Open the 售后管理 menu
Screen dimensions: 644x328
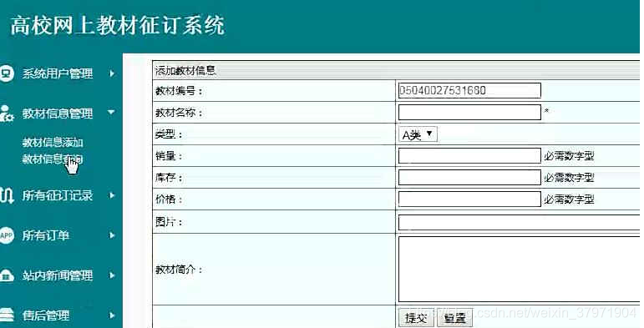coord(46,315)
